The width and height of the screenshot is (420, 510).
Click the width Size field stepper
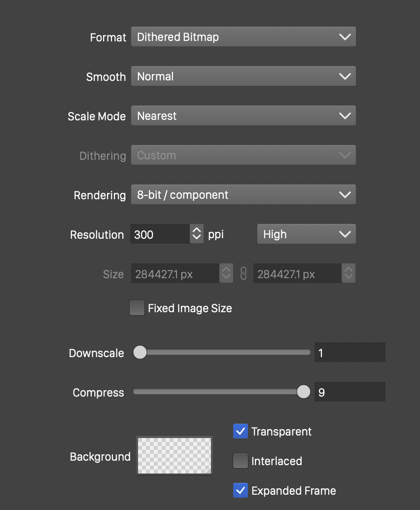pyautogui.click(x=226, y=274)
